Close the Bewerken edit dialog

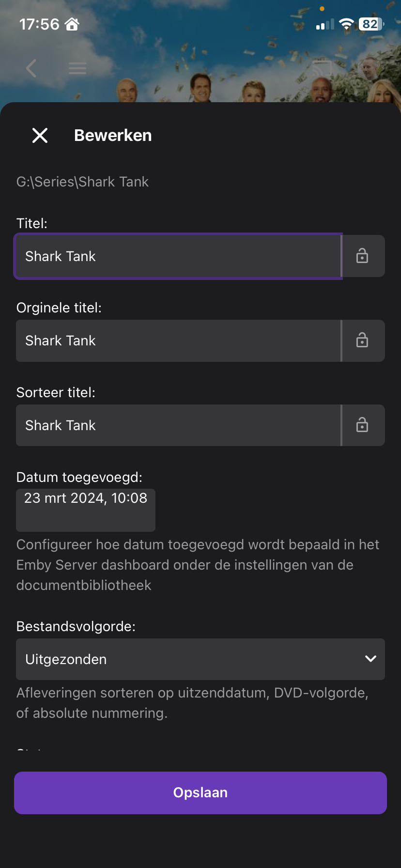pos(40,136)
